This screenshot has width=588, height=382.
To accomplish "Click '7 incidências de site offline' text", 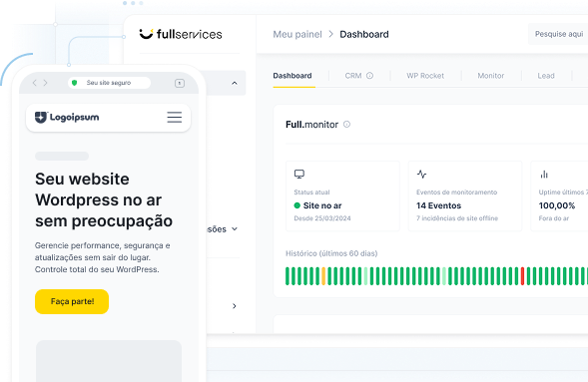I will pyautogui.click(x=457, y=218).
